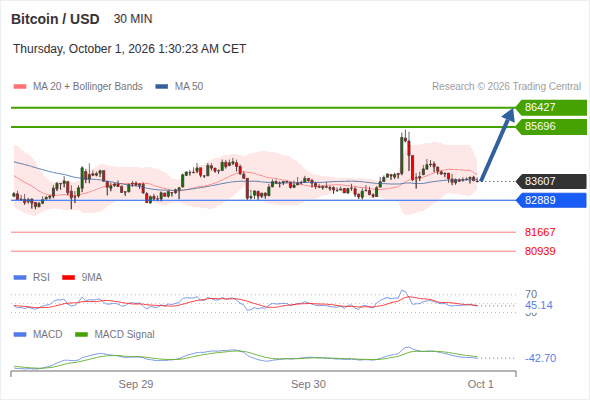Select the 86427 resistance price tag
Viewport: 590px width, 400px height.
click(x=551, y=108)
